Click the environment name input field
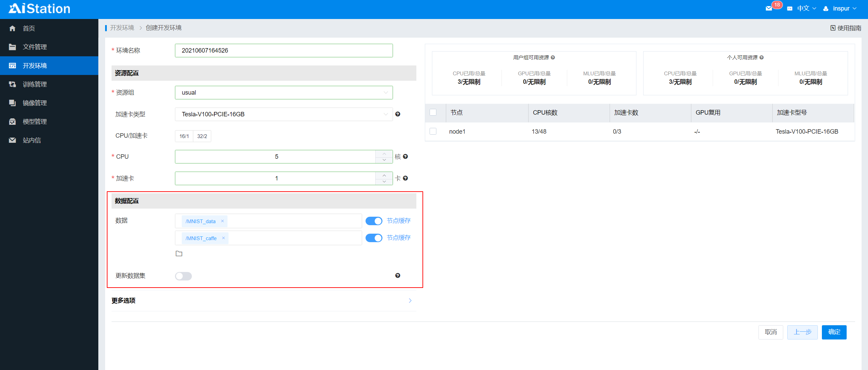This screenshot has width=868, height=370. click(x=283, y=51)
